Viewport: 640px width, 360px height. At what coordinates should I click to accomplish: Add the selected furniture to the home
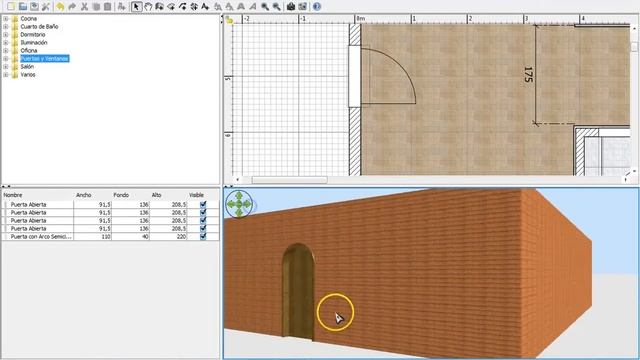tap(122, 7)
